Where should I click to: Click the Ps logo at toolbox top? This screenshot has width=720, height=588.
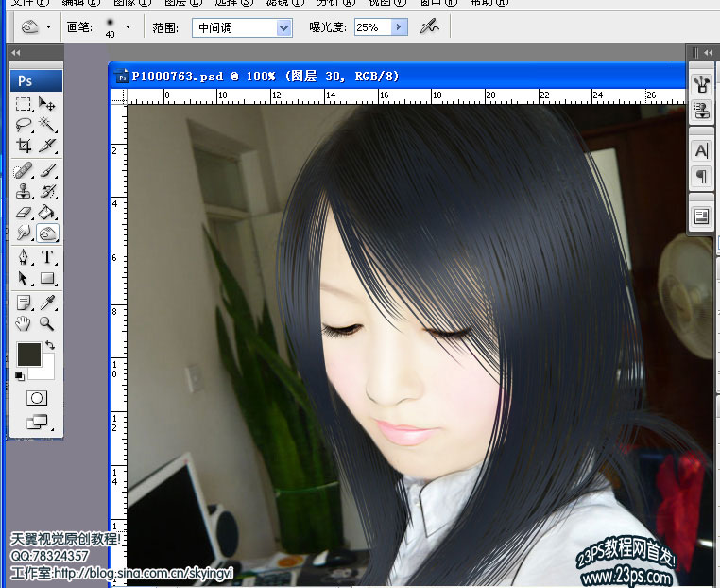tap(36, 81)
